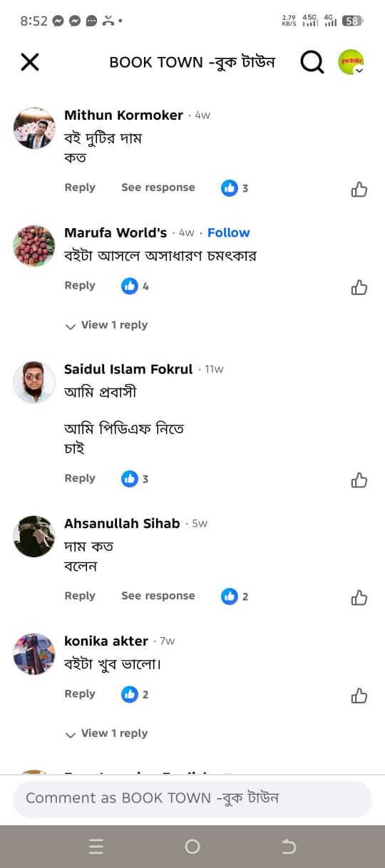Screen dimensions: 385x868
Task: Expand View 1 reply under konika akter's comment
Action: point(106,733)
